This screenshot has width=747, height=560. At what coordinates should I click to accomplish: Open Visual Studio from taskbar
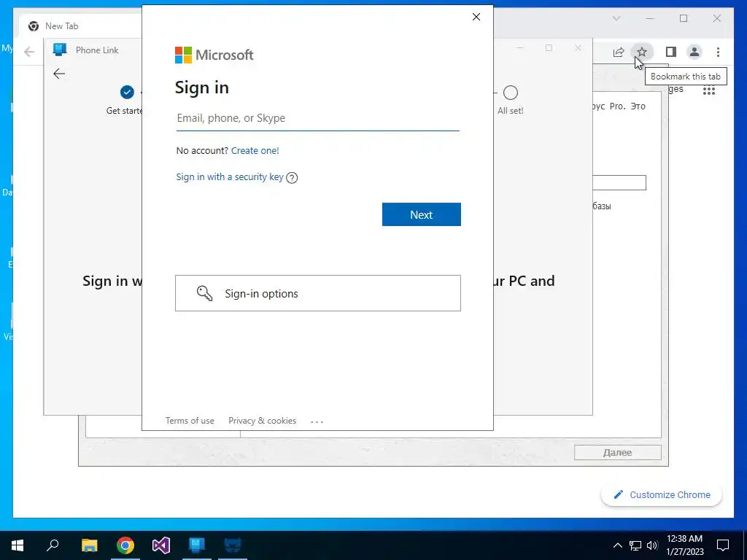pyautogui.click(x=161, y=545)
